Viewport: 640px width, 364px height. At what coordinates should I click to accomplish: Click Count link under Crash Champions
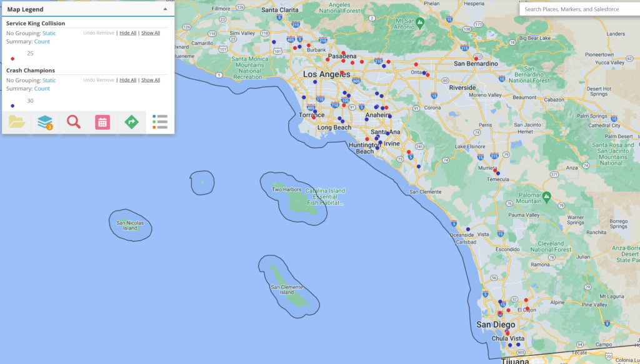(42, 89)
